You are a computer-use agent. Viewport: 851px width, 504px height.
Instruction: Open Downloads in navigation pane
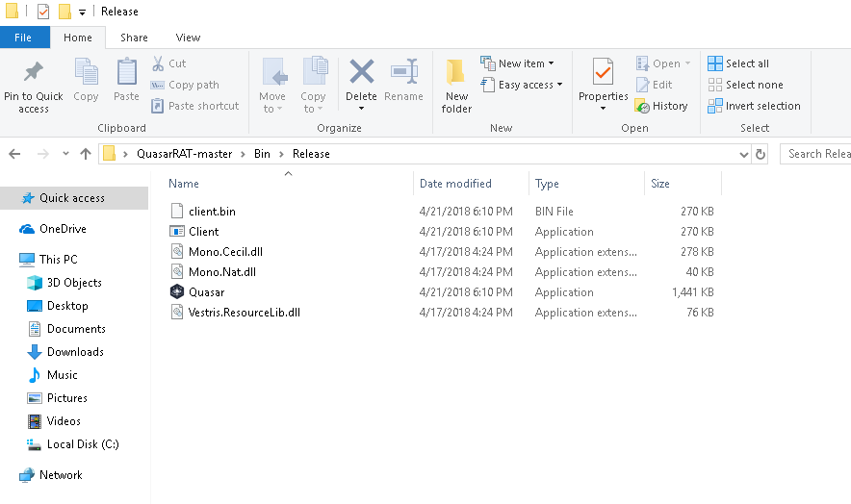(x=74, y=352)
